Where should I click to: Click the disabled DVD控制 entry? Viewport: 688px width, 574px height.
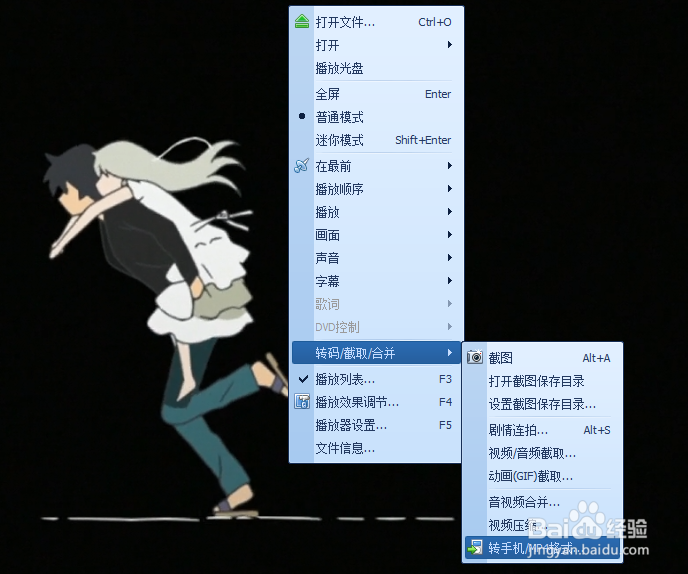click(375, 327)
